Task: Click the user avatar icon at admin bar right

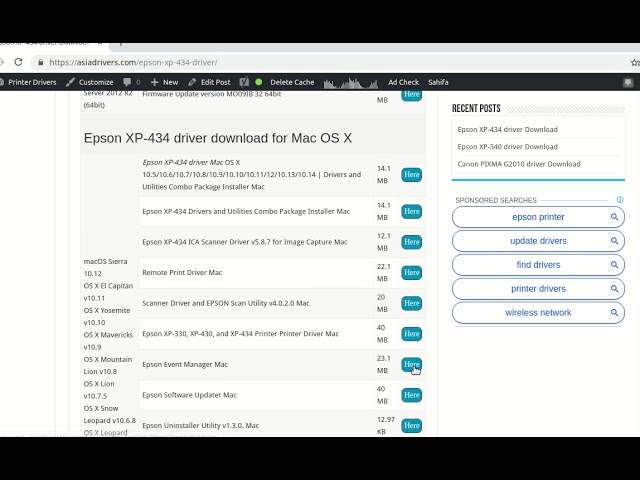Action: pos(628,82)
